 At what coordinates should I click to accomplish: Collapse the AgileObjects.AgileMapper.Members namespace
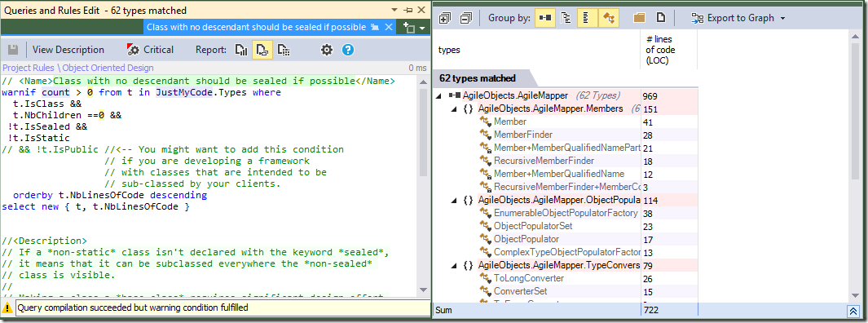pyautogui.click(x=454, y=108)
